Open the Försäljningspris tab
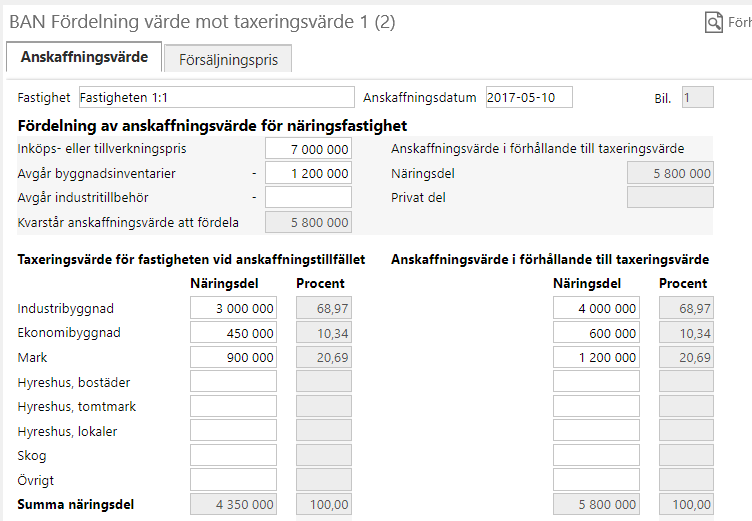Screen dimensions: 752x521 pyautogui.click(x=228, y=59)
